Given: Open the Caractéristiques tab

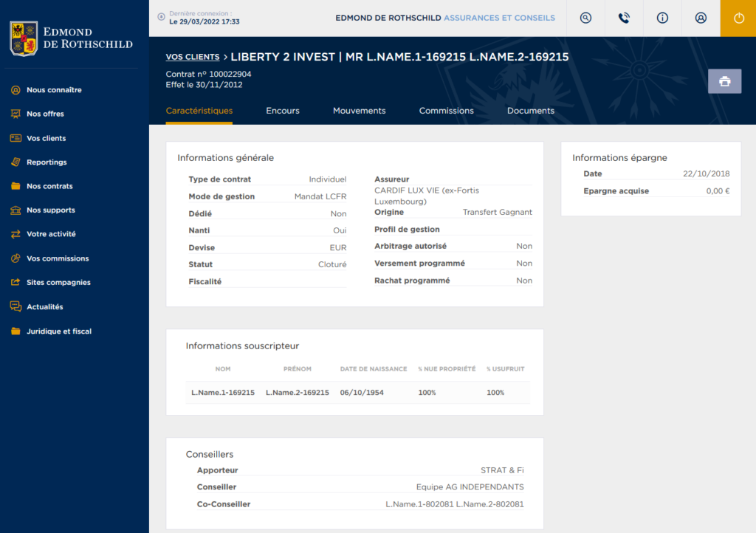Looking at the screenshot, I should pos(199,111).
